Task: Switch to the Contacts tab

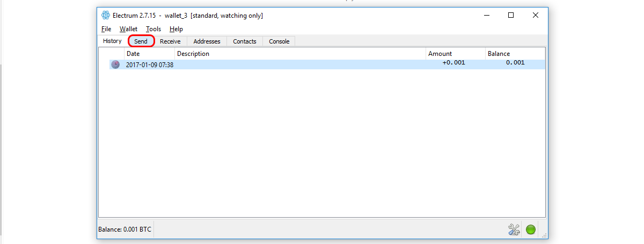Action: click(245, 41)
